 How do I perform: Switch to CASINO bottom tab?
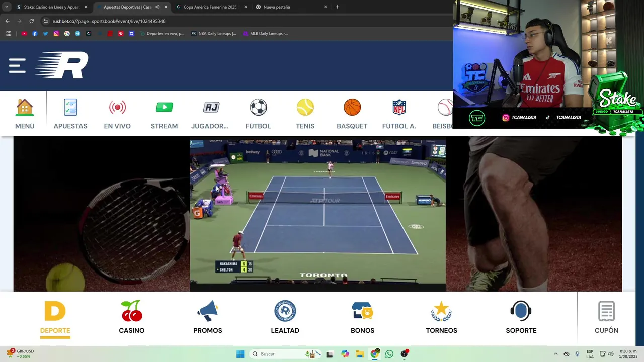click(132, 317)
